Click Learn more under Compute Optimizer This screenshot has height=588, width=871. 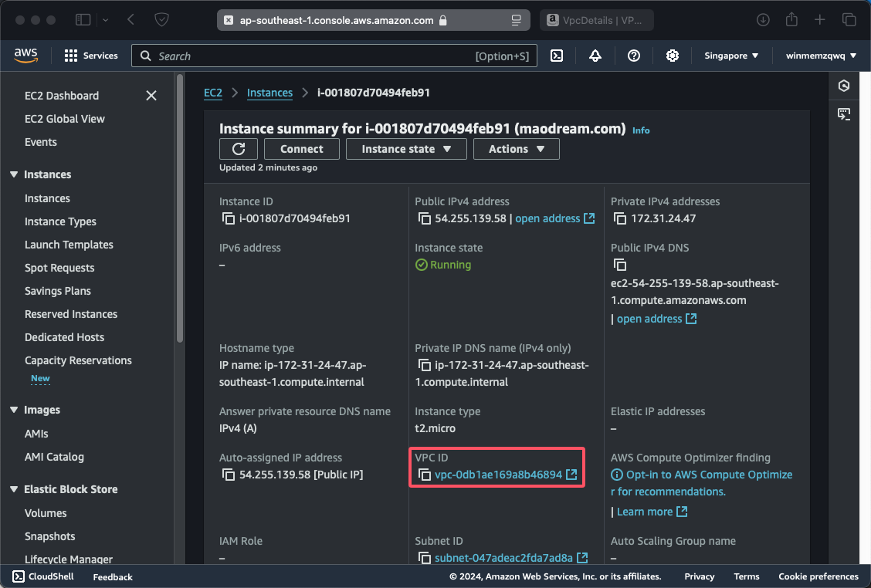click(645, 512)
